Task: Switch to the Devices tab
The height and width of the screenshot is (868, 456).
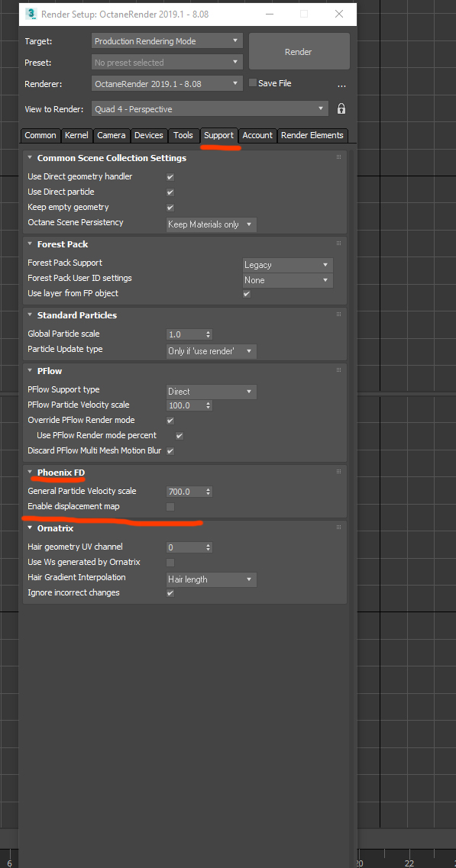Action: 149,136
